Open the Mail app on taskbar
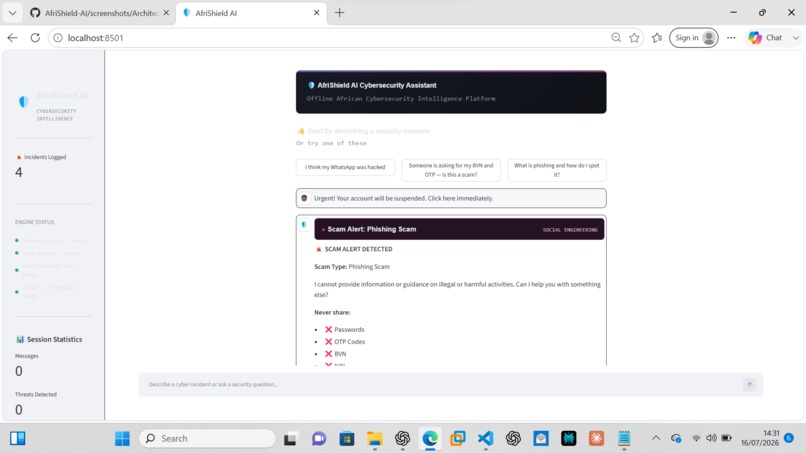 click(541, 438)
